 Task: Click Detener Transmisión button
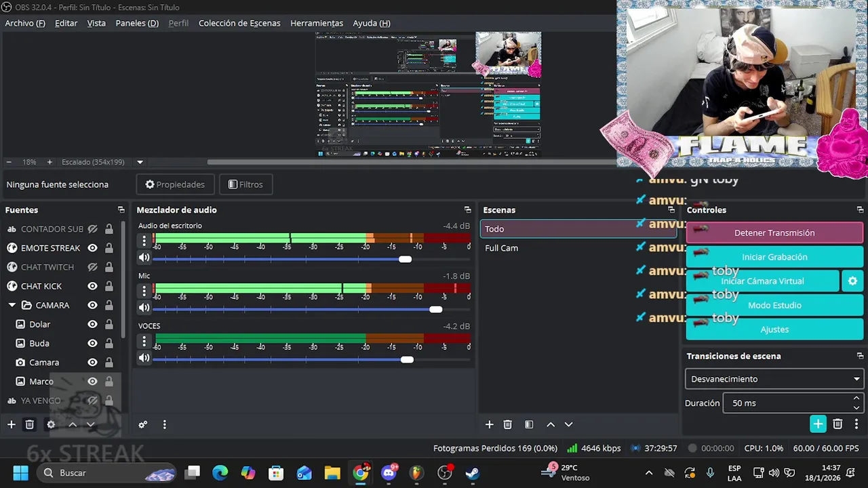[x=774, y=232]
